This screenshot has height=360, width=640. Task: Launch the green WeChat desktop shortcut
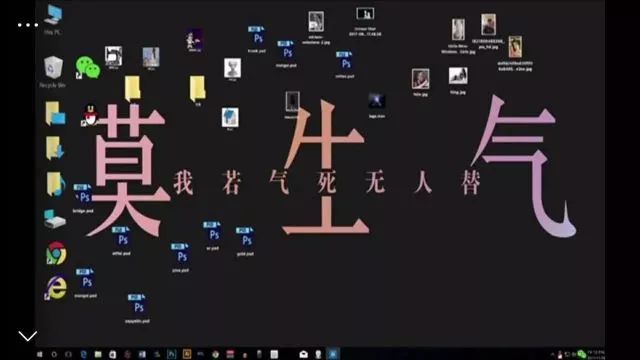click(x=87, y=67)
